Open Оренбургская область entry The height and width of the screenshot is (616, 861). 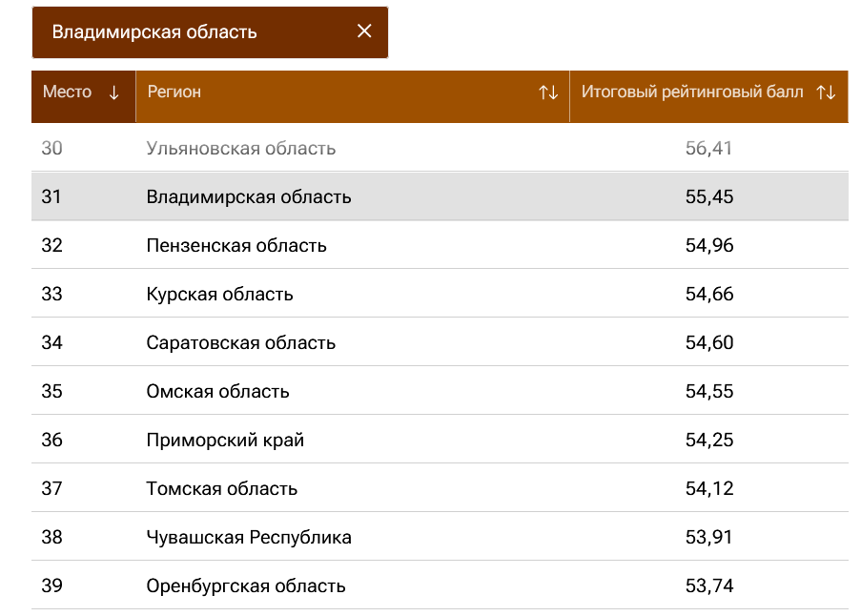coord(440,585)
